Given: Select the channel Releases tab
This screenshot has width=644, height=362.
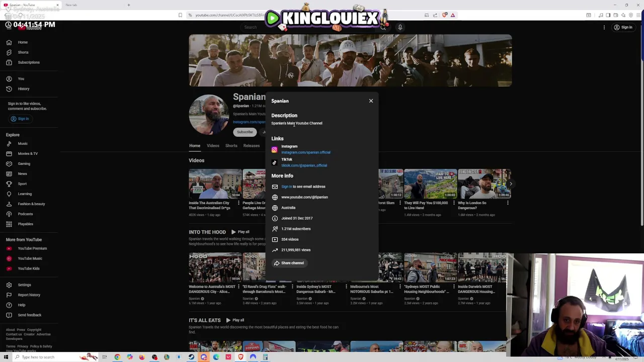Looking at the screenshot, I should (x=252, y=146).
